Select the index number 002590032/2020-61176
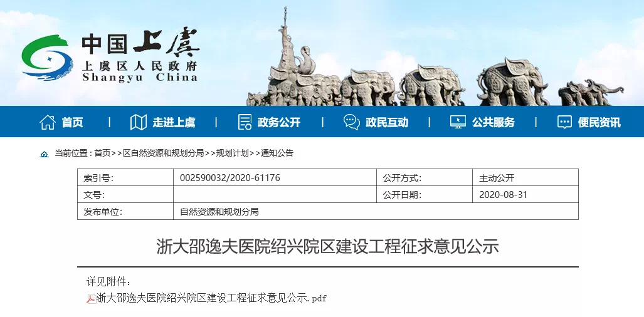The height and width of the screenshot is (317, 644). (x=230, y=178)
